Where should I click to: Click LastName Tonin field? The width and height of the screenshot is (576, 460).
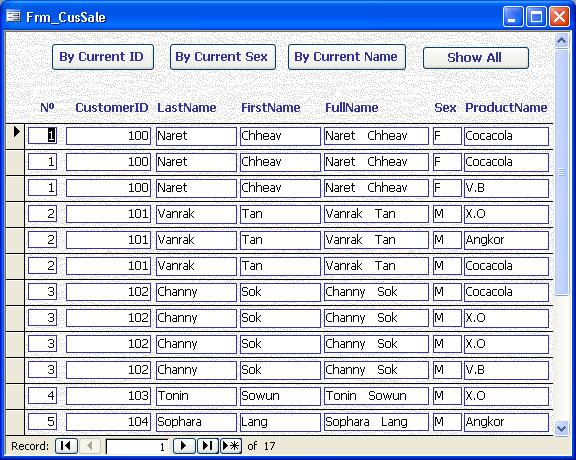coord(196,396)
